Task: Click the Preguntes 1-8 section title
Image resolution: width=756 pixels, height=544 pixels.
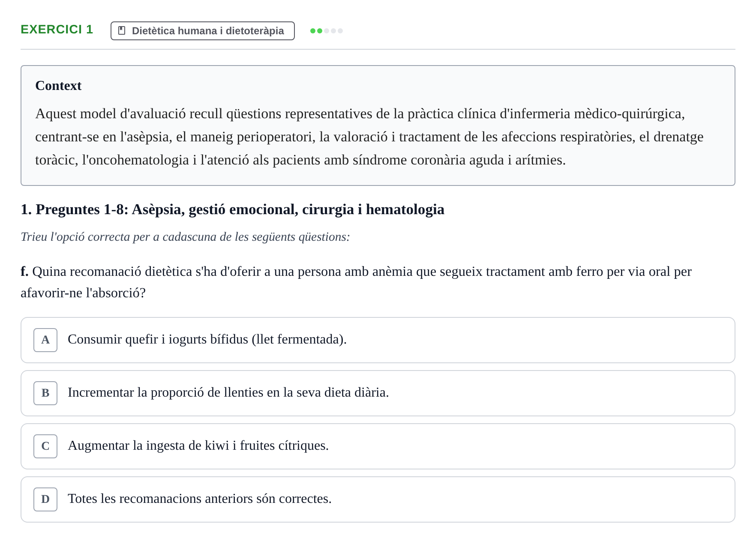Action: click(233, 209)
